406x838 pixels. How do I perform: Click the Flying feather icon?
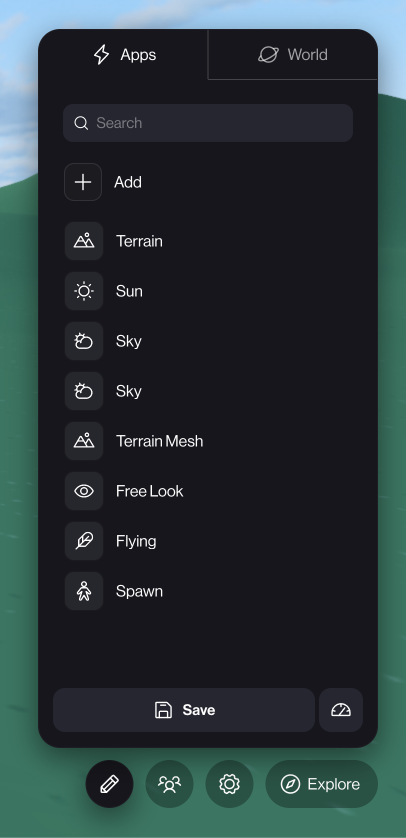[84, 541]
